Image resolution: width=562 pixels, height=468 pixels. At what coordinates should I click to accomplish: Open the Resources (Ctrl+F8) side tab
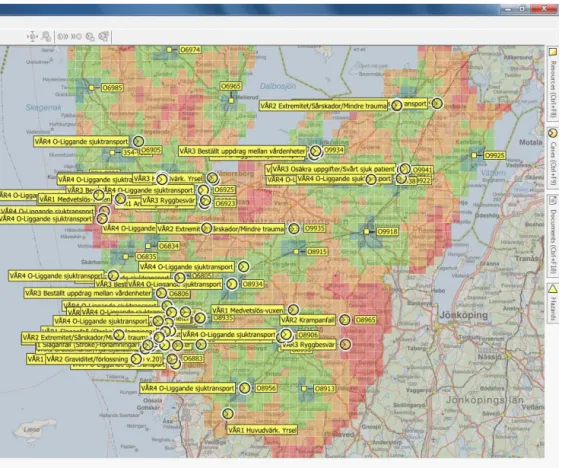pyautogui.click(x=553, y=83)
